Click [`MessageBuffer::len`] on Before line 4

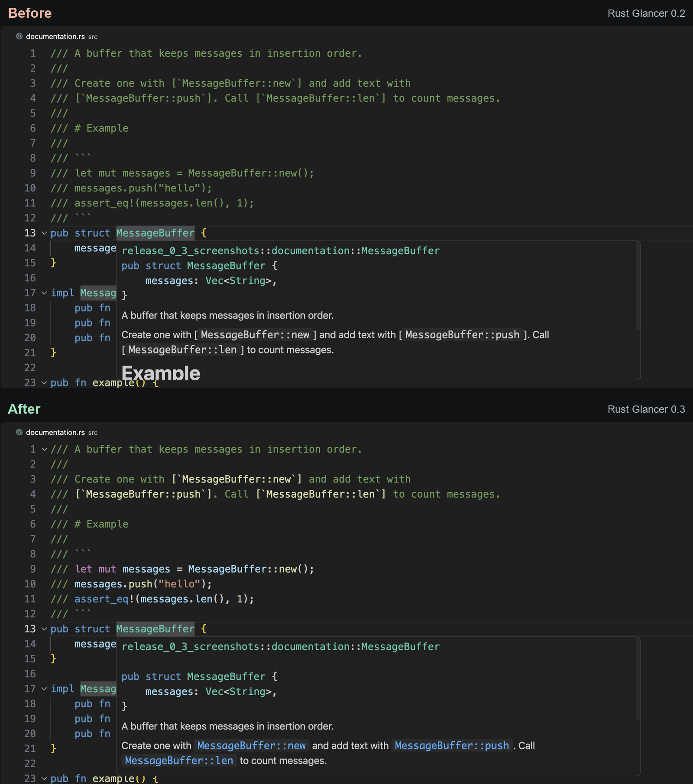pos(321,98)
